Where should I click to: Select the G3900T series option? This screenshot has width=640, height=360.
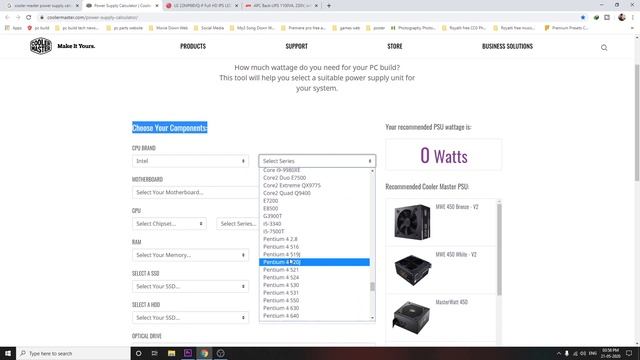(314, 216)
